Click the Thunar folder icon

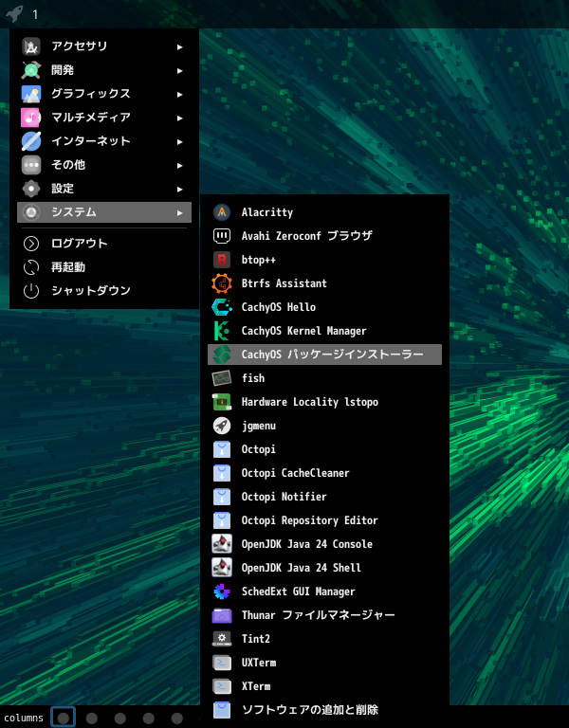point(222,615)
